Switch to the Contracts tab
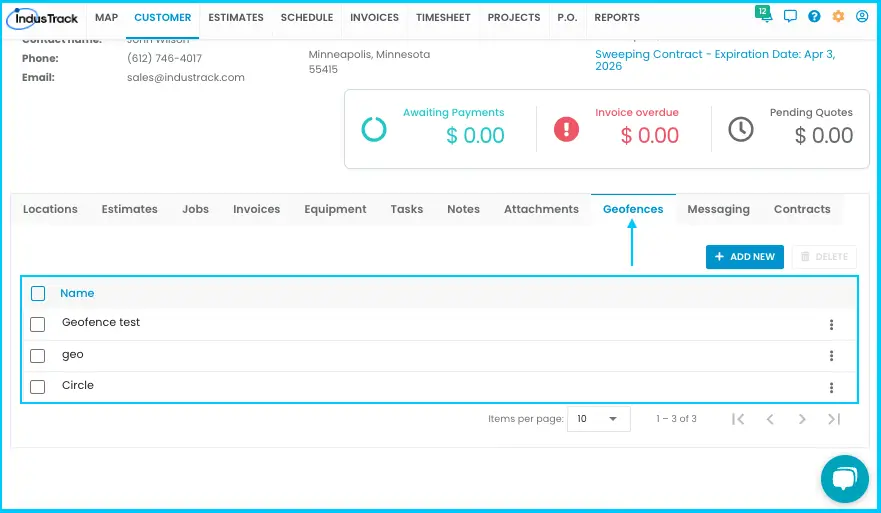881x513 pixels. coord(802,209)
